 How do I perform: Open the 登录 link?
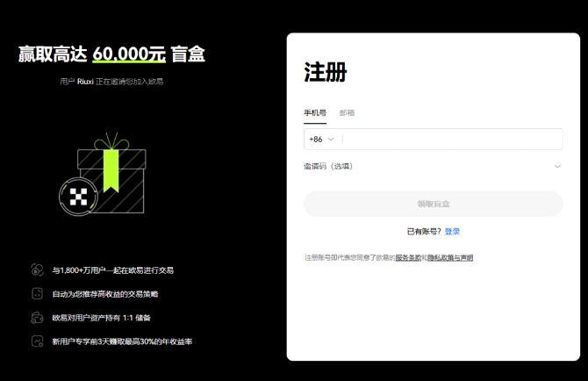point(452,232)
